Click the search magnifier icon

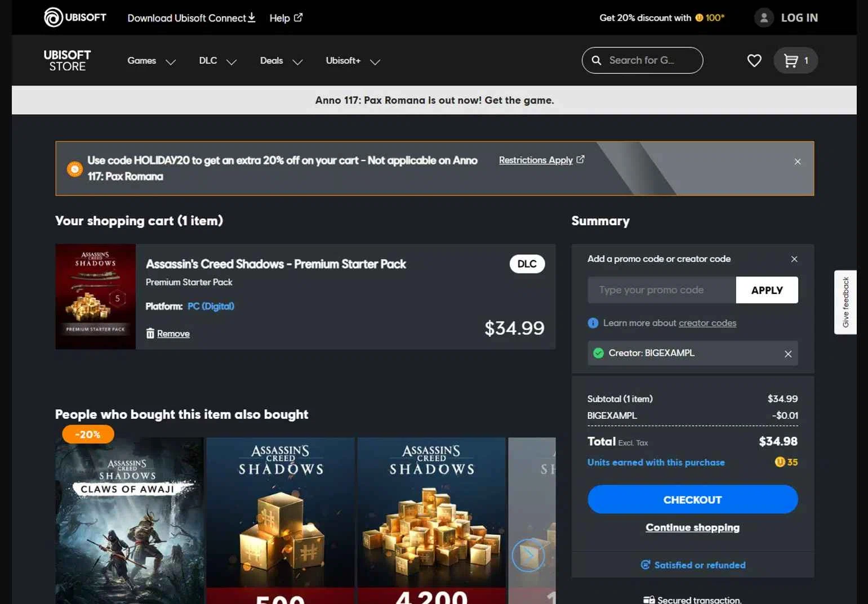tap(596, 60)
